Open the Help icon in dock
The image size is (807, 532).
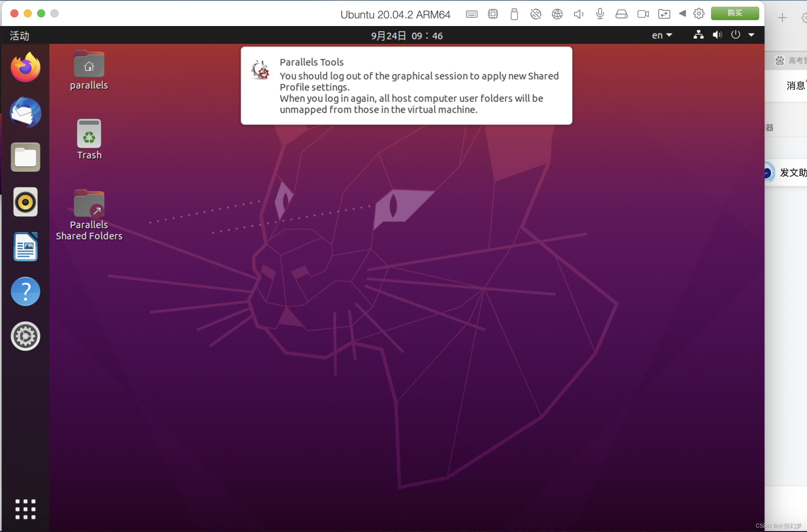coord(25,292)
